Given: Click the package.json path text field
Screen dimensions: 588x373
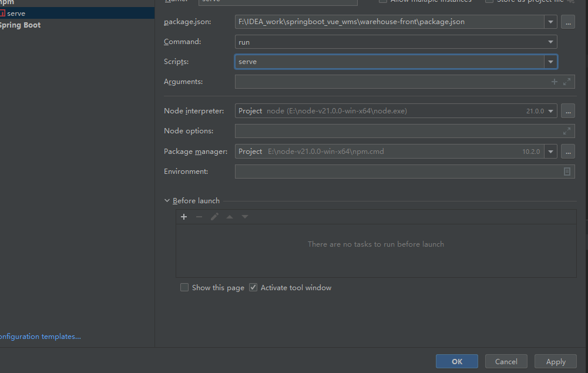Looking at the screenshot, I should tap(389, 22).
